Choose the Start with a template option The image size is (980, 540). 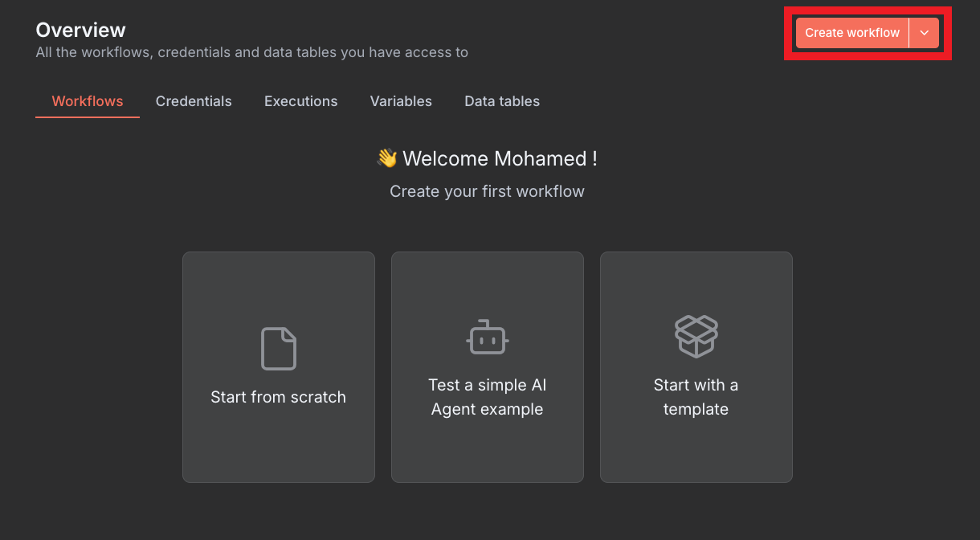point(696,366)
